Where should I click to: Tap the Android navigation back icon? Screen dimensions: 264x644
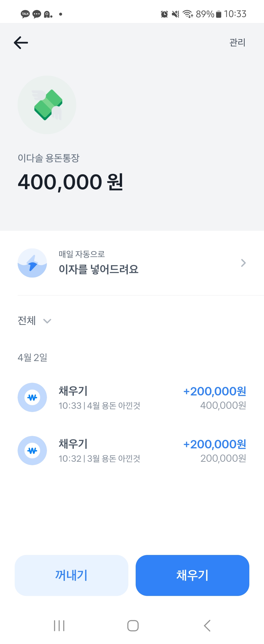point(207,626)
